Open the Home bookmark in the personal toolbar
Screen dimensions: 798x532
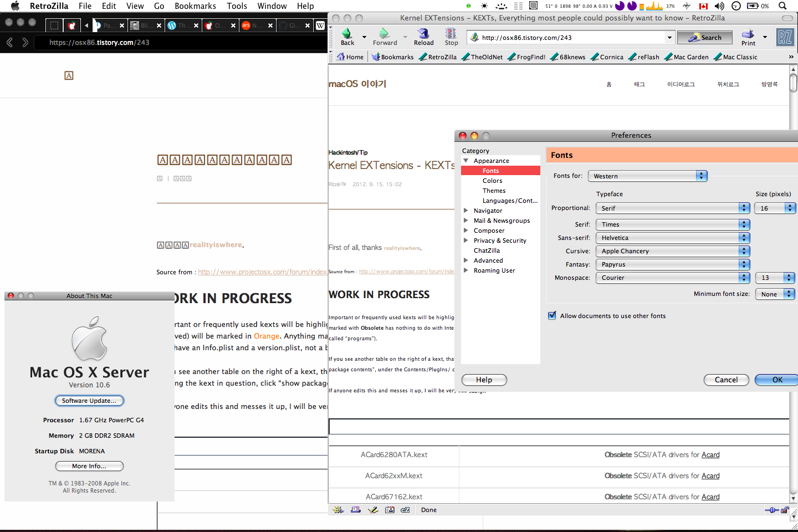350,57
